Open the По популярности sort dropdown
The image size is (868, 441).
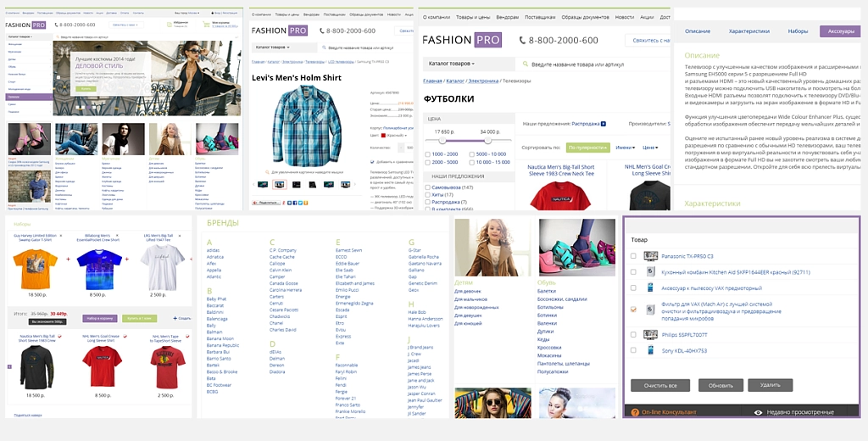(588, 148)
